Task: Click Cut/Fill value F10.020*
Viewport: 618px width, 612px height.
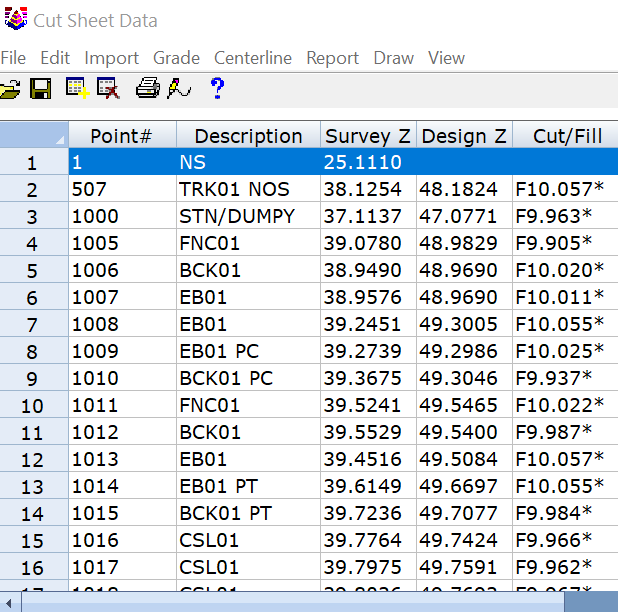Action: 565,270
